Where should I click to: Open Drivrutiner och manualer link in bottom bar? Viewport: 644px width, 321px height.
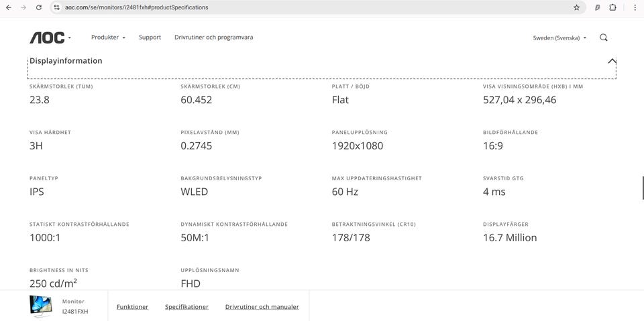tap(262, 307)
